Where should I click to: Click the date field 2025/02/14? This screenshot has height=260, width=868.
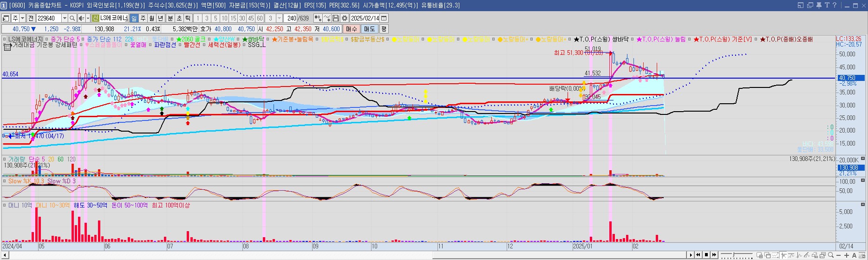(x=365, y=18)
